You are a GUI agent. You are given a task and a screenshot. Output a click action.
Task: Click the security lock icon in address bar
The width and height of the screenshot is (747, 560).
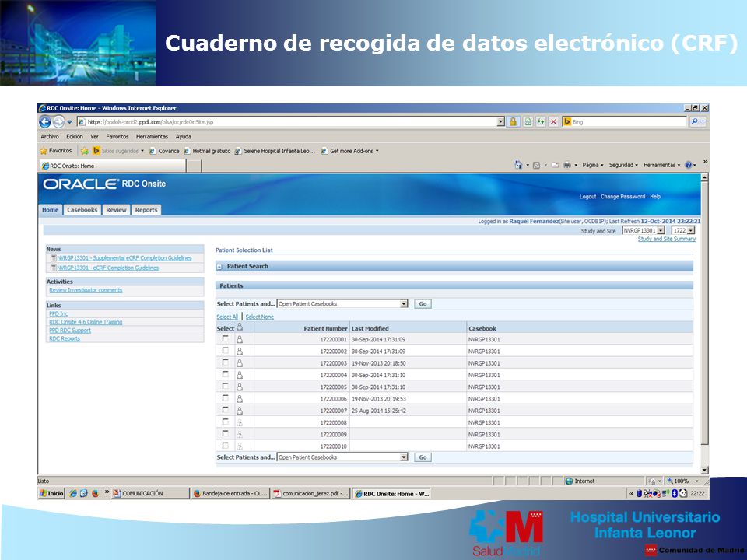point(513,122)
